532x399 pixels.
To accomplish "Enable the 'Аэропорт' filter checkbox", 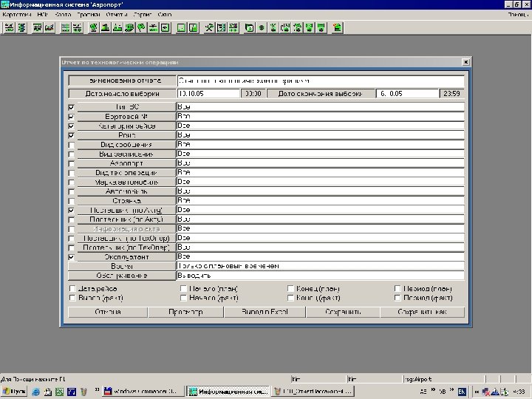I will click(71, 163).
